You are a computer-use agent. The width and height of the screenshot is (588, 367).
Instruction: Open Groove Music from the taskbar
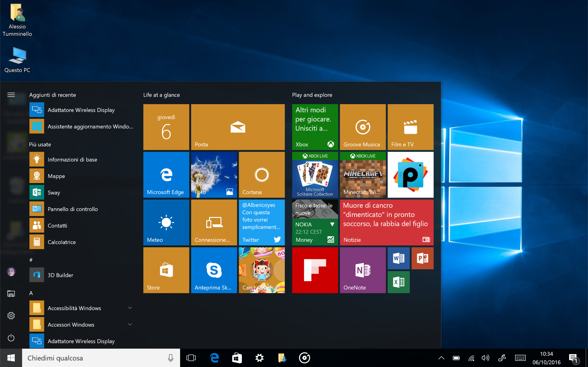(x=305, y=358)
